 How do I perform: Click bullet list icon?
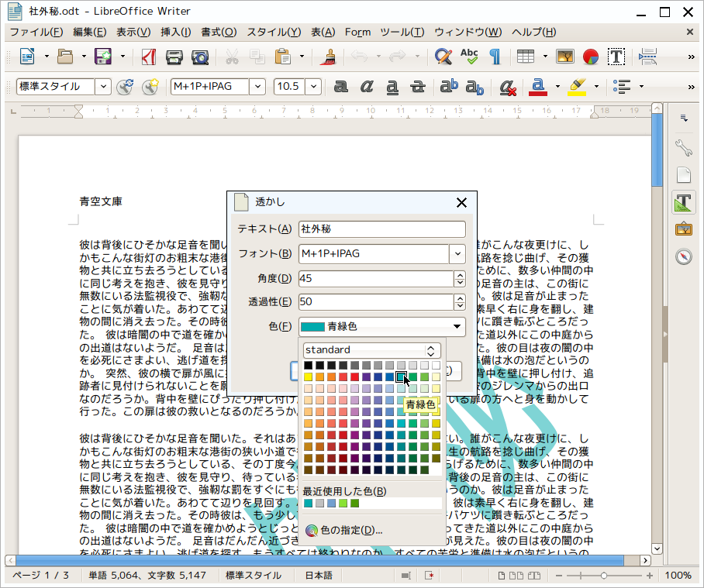pyautogui.click(x=622, y=86)
